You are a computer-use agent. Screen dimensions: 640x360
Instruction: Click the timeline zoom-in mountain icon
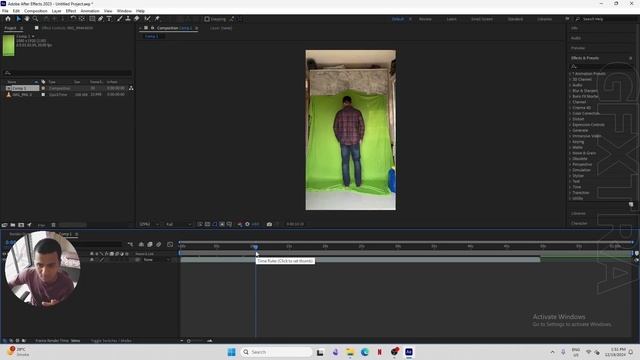pyautogui.click(x=209, y=340)
